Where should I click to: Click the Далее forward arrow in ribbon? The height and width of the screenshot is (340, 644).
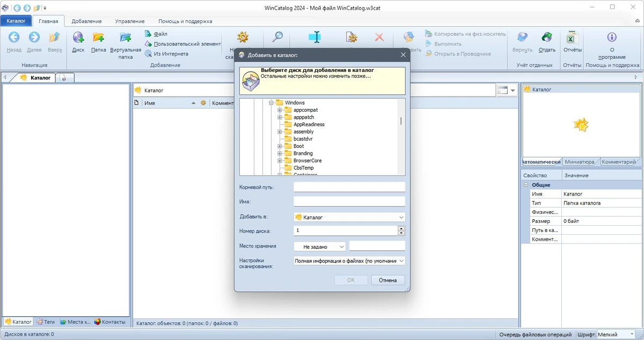[34, 37]
